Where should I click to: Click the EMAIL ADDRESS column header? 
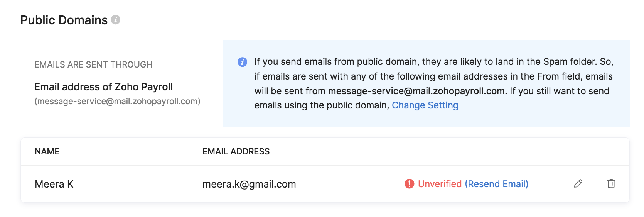tap(236, 151)
